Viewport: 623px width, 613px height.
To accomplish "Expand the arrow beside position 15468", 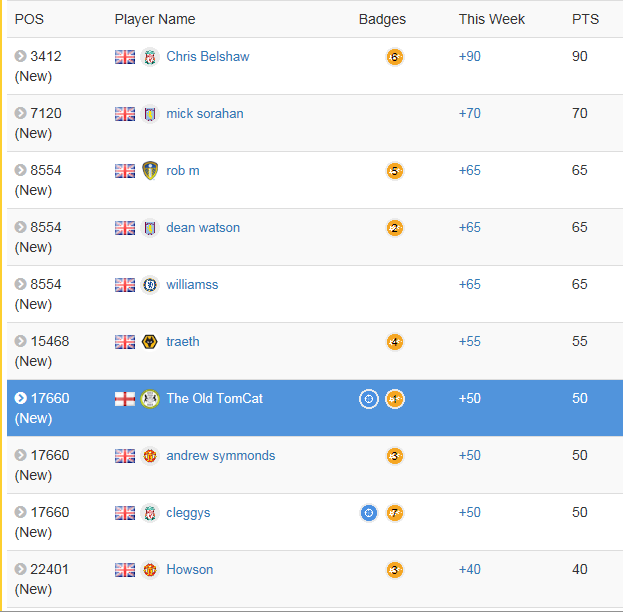I will tap(21, 342).
